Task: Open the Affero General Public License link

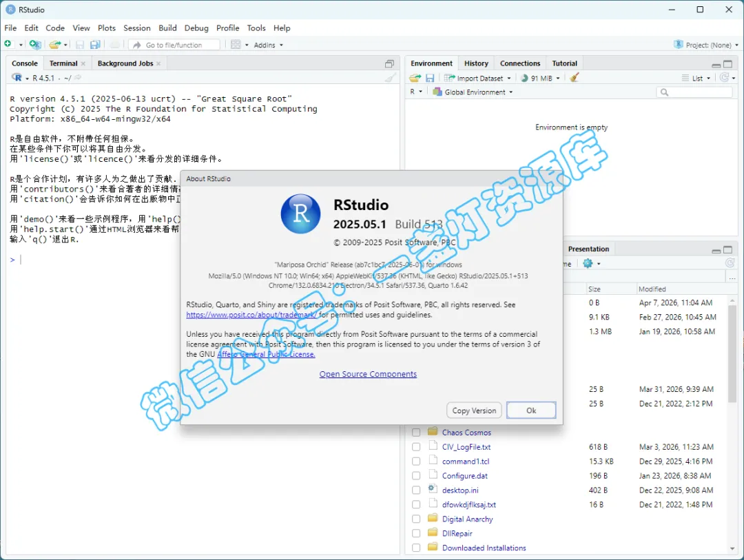Action: (x=266, y=355)
